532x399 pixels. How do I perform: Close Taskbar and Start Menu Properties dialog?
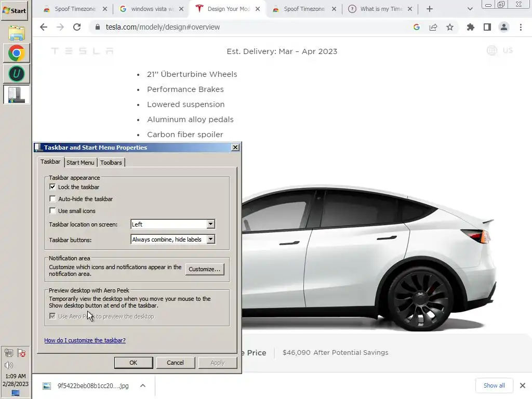(235, 147)
